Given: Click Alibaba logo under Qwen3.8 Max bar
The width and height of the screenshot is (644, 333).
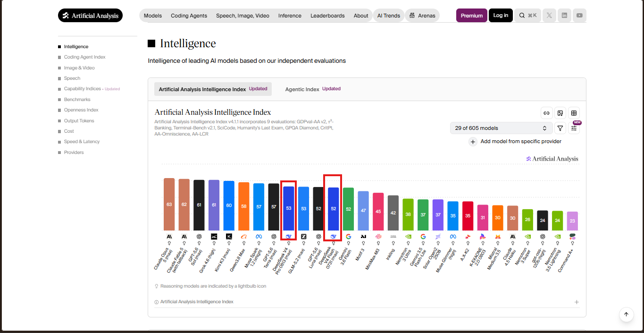Looking at the screenshot, I should (x=244, y=236).
